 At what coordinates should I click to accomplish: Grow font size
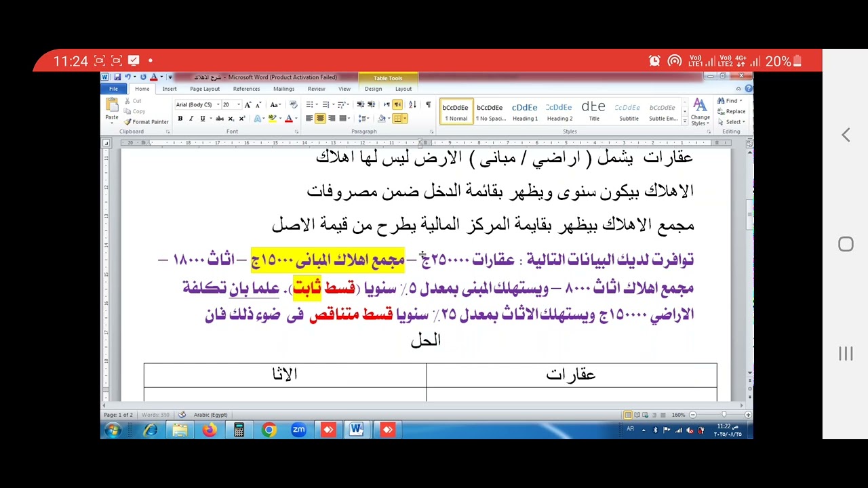[248, 104]
